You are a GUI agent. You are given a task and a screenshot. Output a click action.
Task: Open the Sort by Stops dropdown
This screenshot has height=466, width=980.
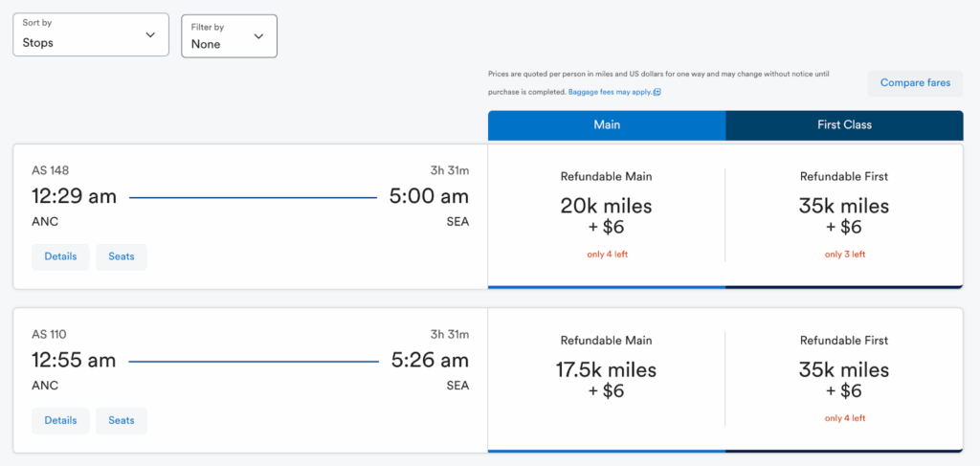coord(90,34)
